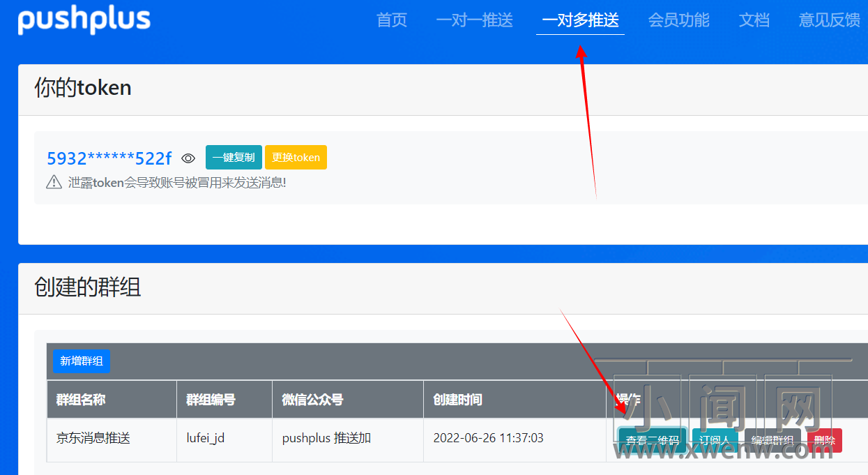The width and height of the screenshot is (868, 475).
Task: Reveal the hidden token with eye icon
Action: 188,158
